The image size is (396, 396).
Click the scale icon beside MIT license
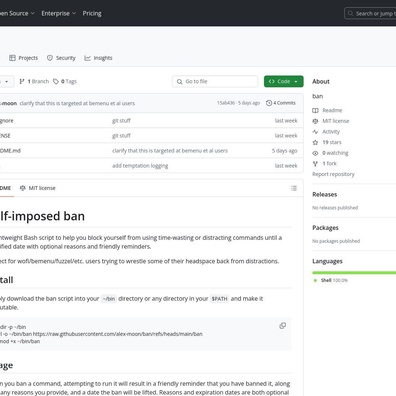click(x=315, y=121)
